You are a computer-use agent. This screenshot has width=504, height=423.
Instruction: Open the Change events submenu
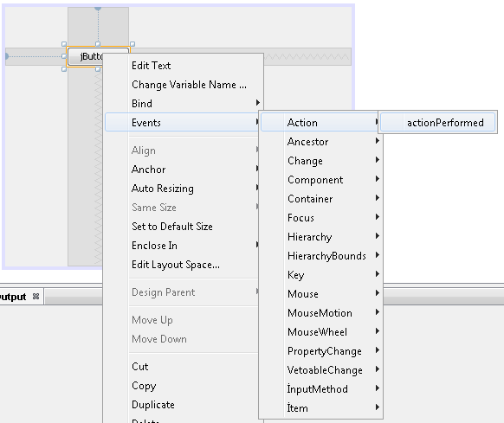point(320,161)
